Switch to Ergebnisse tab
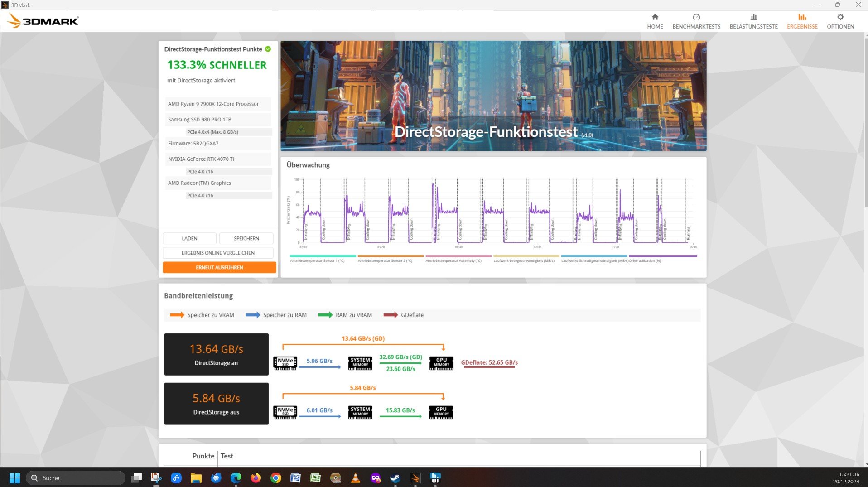This screenshot has height=487, width=868. pos(802,21)
